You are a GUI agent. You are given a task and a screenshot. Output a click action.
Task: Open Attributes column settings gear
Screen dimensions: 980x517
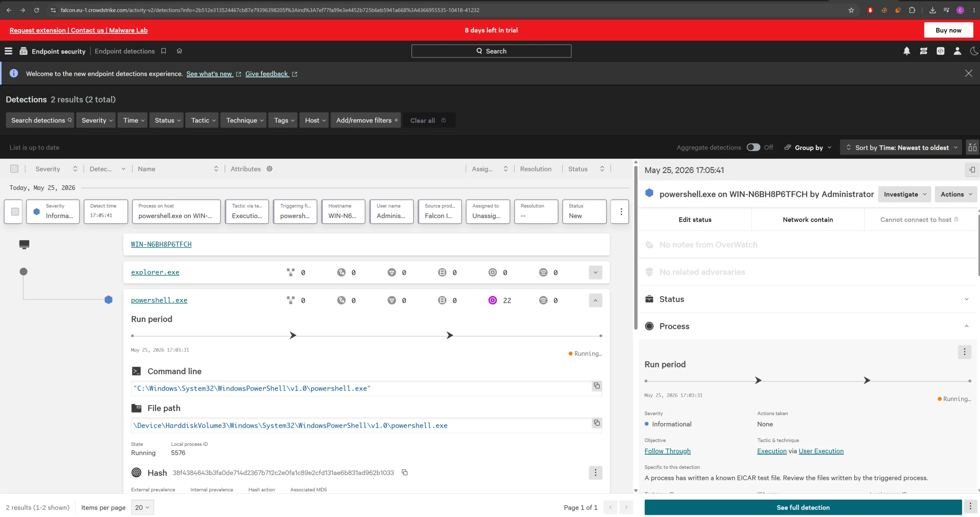(269, 169)
